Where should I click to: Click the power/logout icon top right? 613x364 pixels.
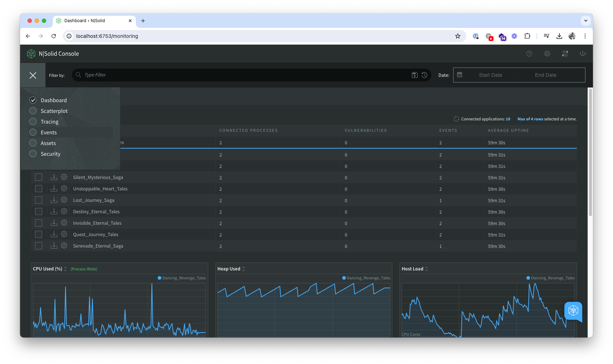point(583,53)
